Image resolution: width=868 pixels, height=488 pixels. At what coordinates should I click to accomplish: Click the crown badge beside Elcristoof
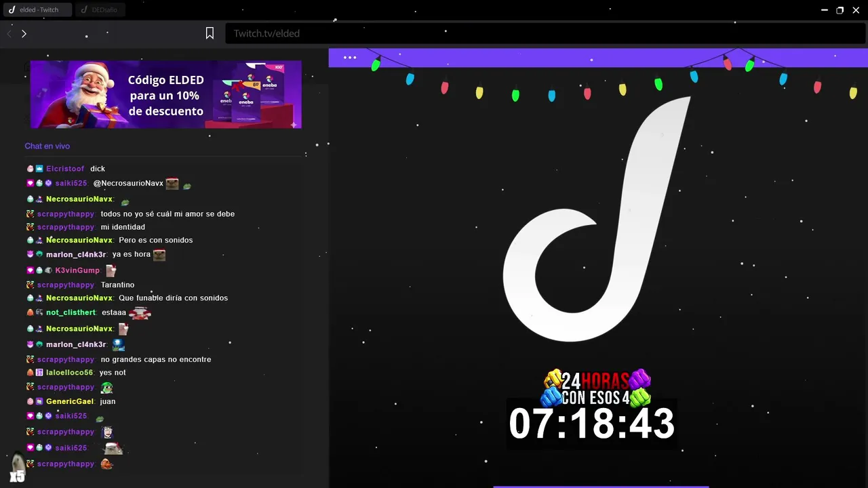click(x=39, y=169)
